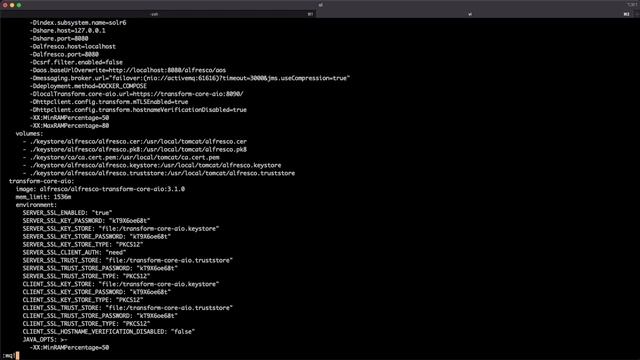The height and width of the screenshot is (360, 640).
Task: Click the alfresco.pk8 volume mapping line
Action: coord(135,149)
